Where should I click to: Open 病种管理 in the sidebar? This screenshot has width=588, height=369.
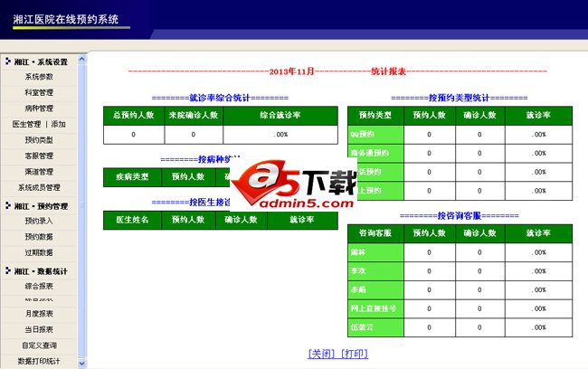(x=39, y=108)
